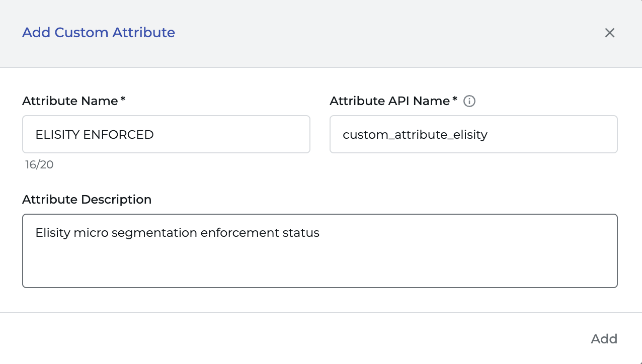Image resolution: width=642 pixels, height=364 pixels.
Task: Click the 16/20 character counter
Action: [x=39, y=165]
